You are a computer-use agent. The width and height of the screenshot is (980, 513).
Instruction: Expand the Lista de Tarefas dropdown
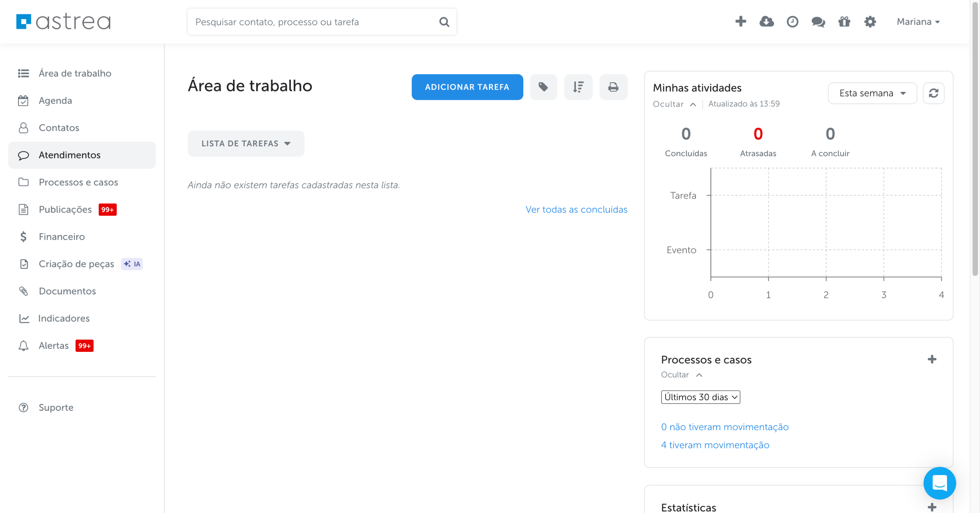pos(246,144)
